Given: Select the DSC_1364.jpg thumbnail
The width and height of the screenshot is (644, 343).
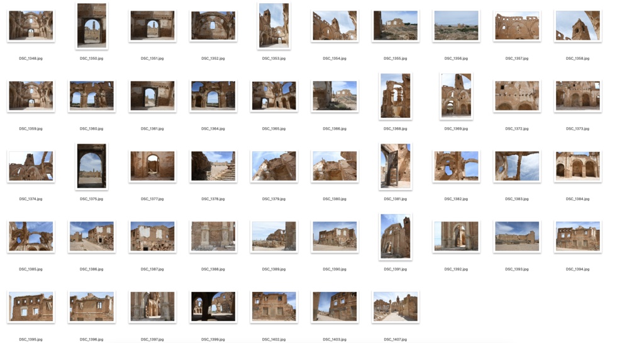Looking at the screenshot, I should [213, 96].
